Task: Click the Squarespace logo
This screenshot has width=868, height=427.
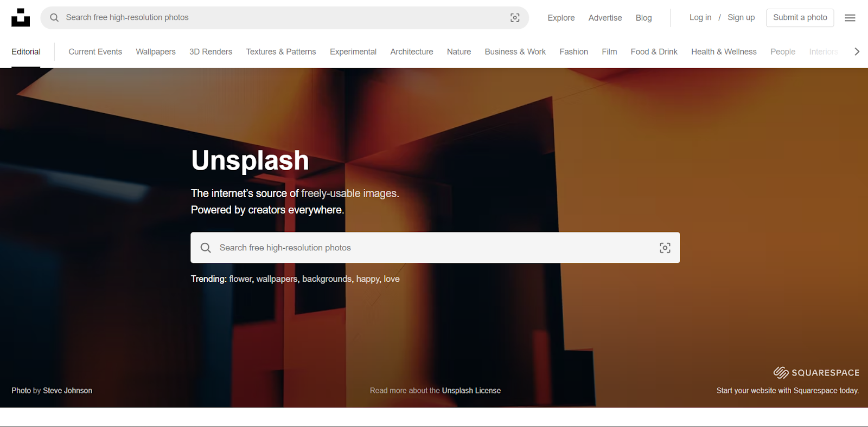Action: 816,372
